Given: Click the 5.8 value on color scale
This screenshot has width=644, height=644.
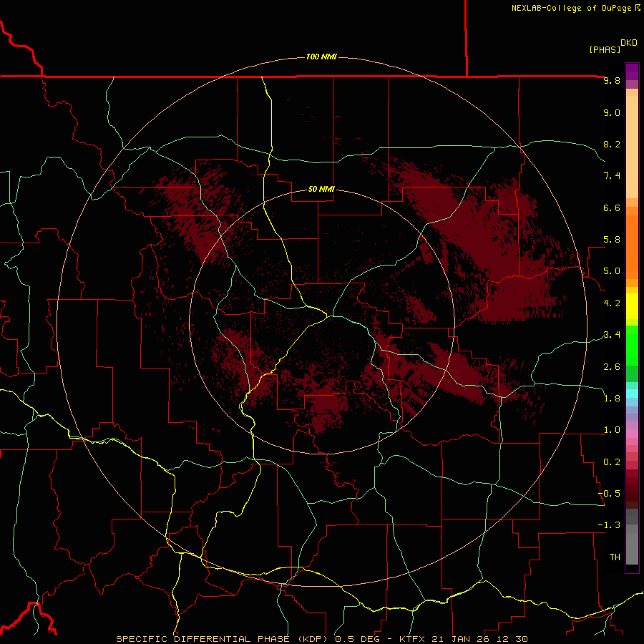Looking at the screenshot, I should (x=612, y=240).
